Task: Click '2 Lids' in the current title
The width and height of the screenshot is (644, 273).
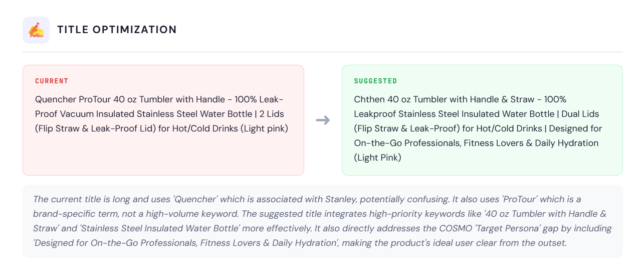Action: tap(272, 114)
